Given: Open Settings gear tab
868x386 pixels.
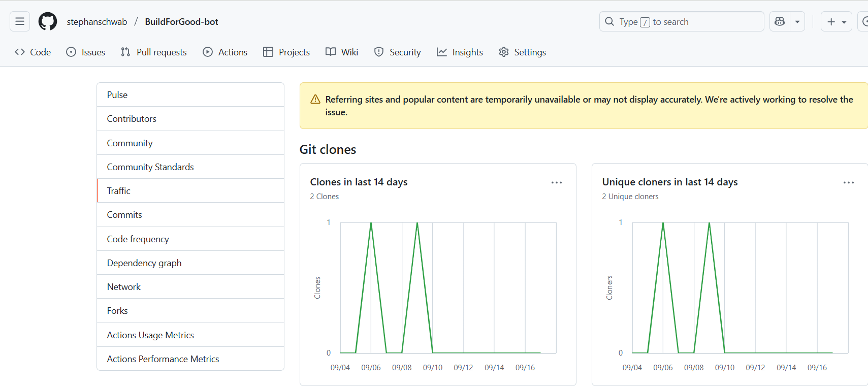Looking at the screenshot, I should (x=522, y=52).
